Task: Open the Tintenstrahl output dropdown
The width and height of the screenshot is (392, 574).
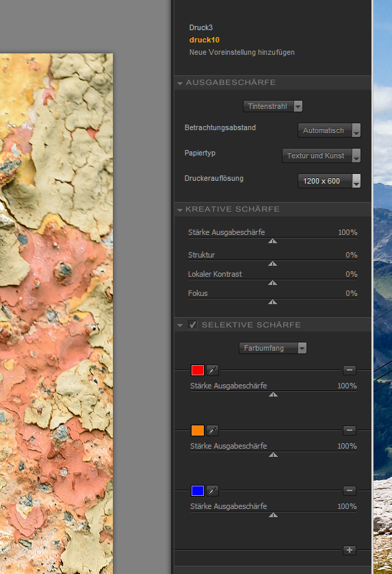Action: point(273,106)
